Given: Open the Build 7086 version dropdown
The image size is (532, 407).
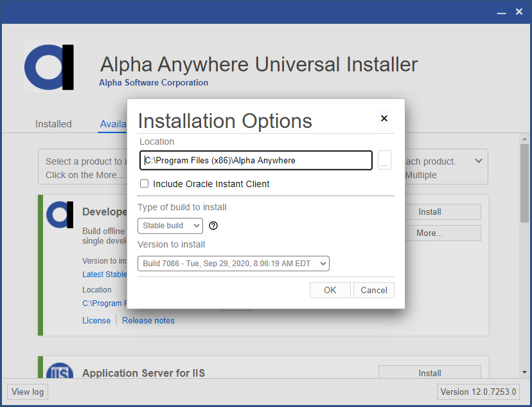Looking at the screenshot, I should click(233, 264).
